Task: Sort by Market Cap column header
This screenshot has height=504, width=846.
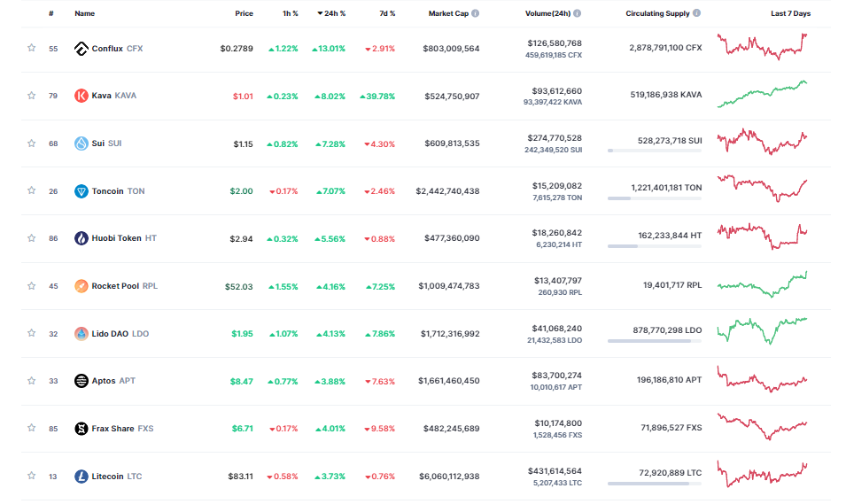Action: (448, 13)
